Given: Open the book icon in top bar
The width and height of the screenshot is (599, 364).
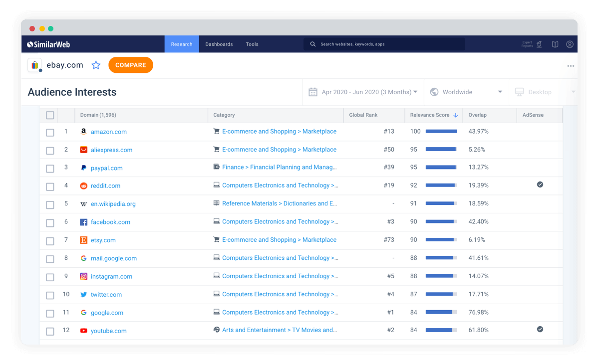Looking at the screenshot, I should (555, 44).
